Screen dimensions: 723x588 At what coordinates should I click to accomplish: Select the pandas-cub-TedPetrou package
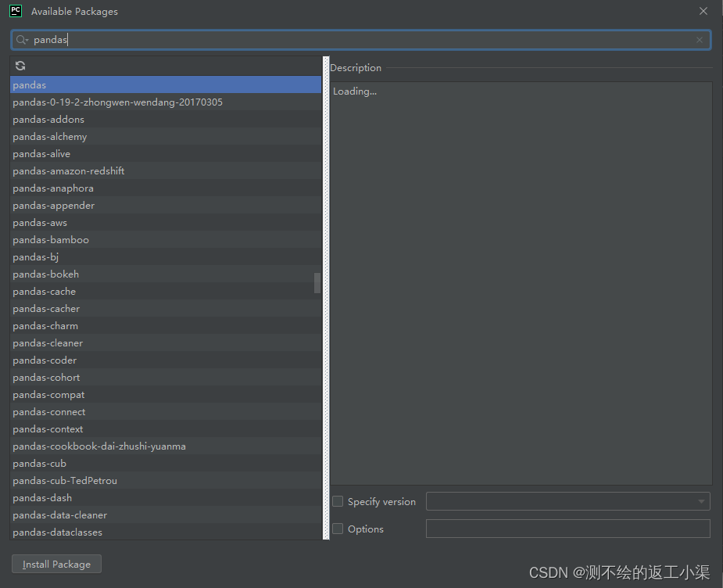pos(166,481)
